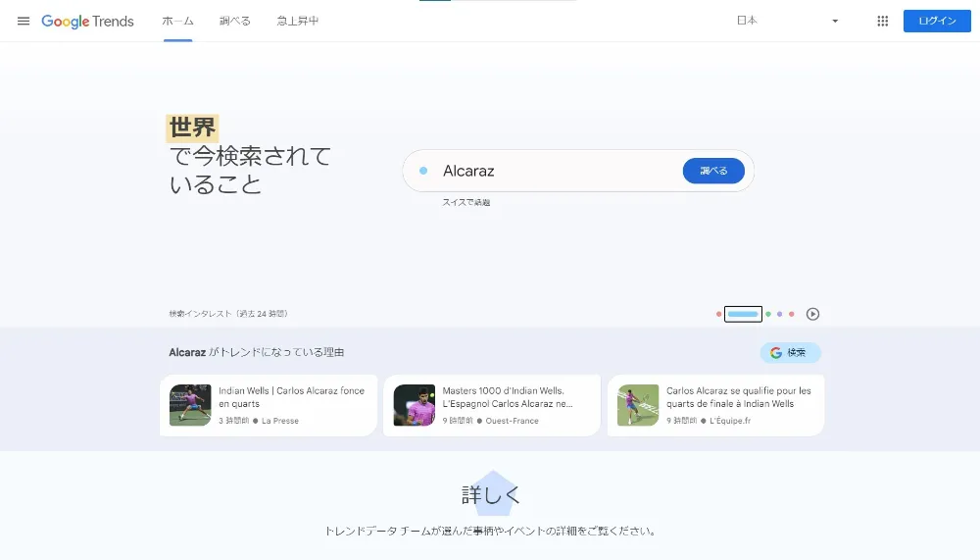The image size is (980, 560).
Task: Select the last red carousel dot
Action: click(x=791, y=314)
